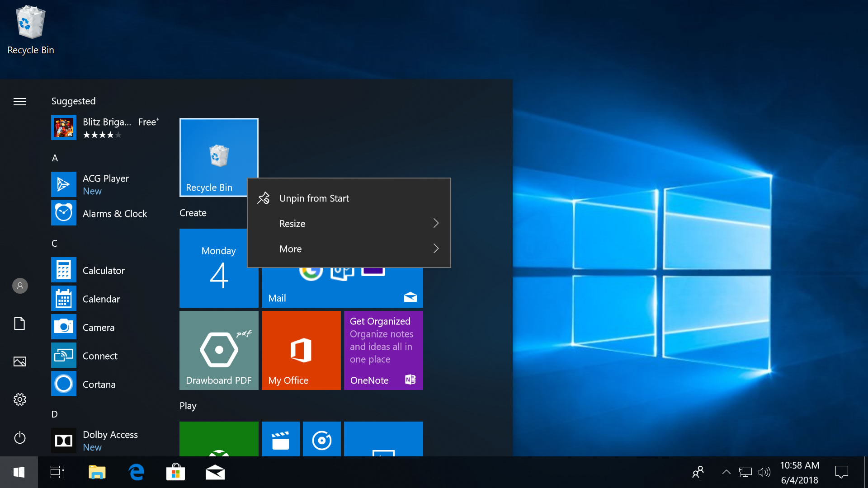This screenshot has height=488, width=868.
Task: Open Action Center in the system tray
Action: tap(842, 472)
